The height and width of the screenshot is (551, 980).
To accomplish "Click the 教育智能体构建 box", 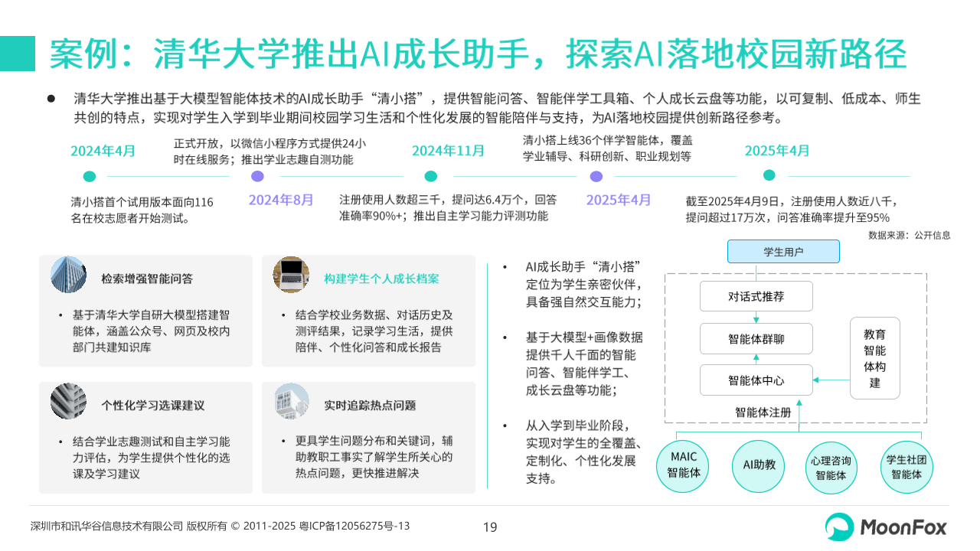I will click(x=874, y=358).
